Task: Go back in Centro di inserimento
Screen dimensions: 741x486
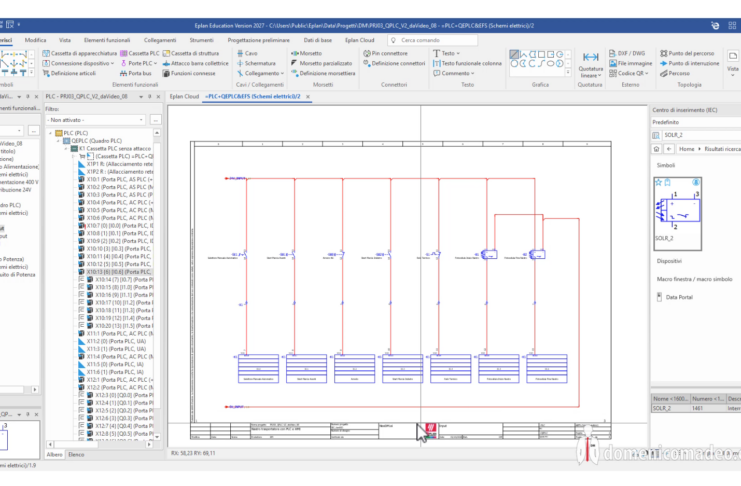Action: (x=669, y=149)
